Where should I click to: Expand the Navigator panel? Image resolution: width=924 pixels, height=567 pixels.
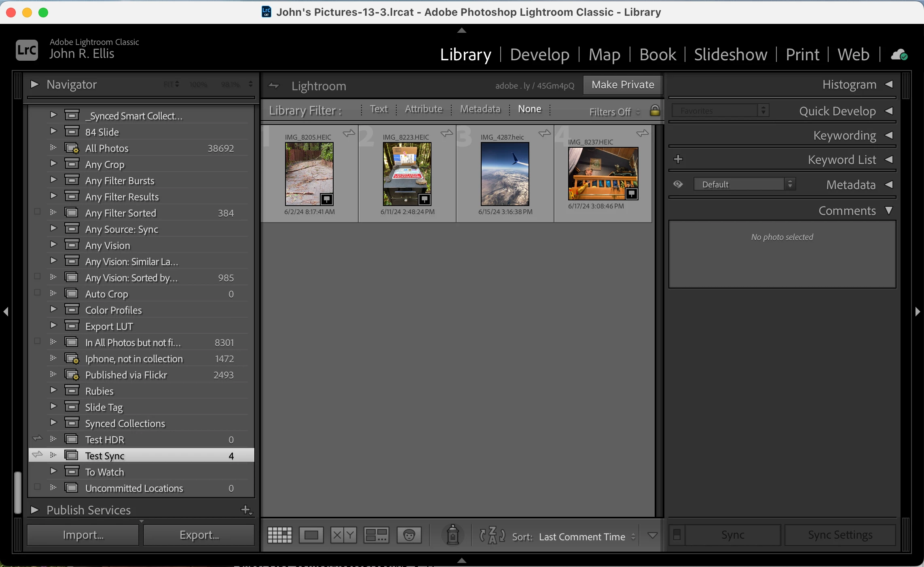pyautogui.click(x=35, y=84)
